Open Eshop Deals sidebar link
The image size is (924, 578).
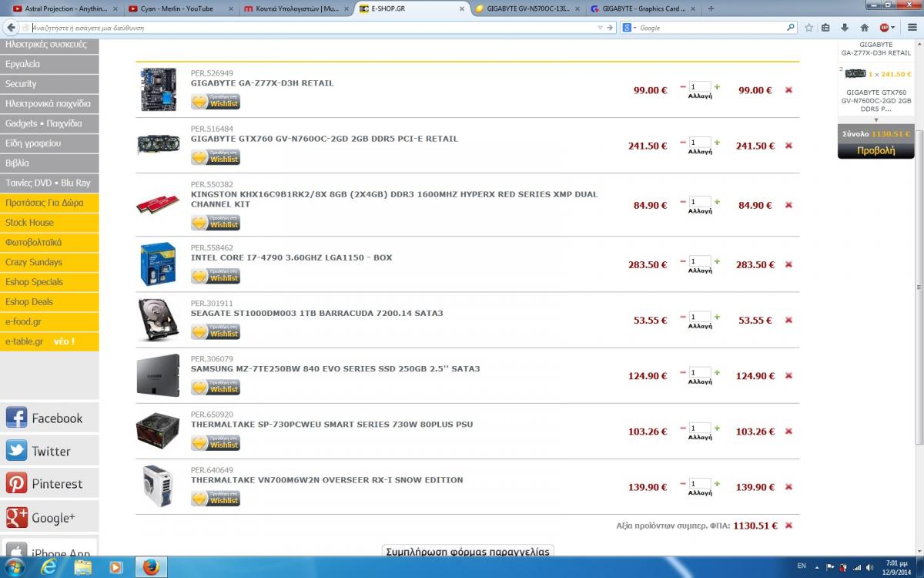[x=49, y=301]
